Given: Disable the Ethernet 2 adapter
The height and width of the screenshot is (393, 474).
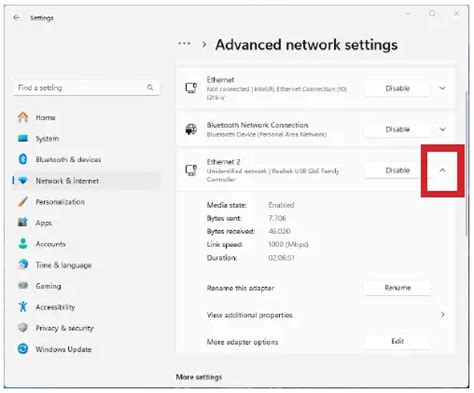Looking at the screenshot, I should coord(397,170).
